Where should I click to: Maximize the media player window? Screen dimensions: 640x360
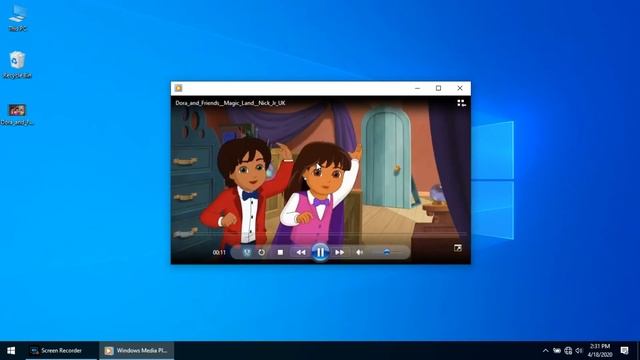(x=438, y=88)
